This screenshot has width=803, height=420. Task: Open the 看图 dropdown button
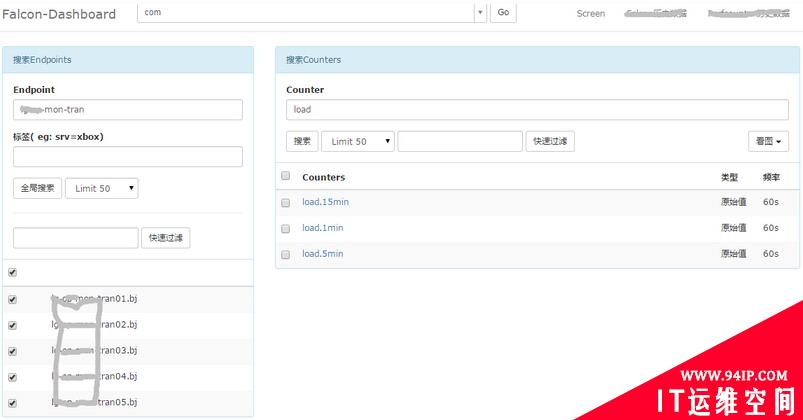pyautogui.click(x=768, y=141)
